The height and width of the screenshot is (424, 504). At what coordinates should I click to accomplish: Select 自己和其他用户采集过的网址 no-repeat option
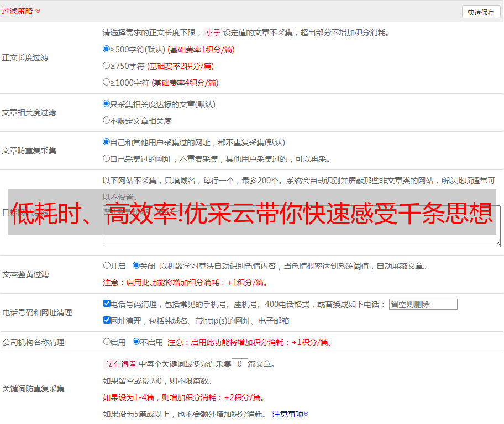(107, 142)
